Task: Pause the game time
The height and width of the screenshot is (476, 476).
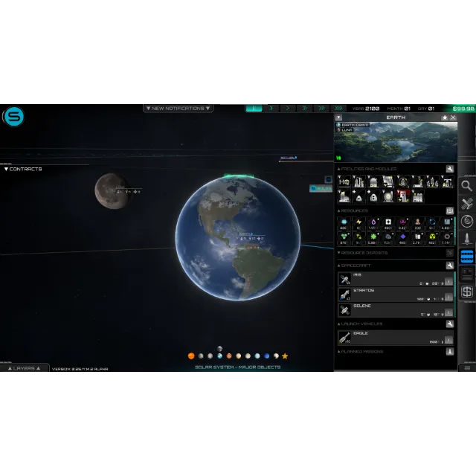Action: [x=254, y=109]
